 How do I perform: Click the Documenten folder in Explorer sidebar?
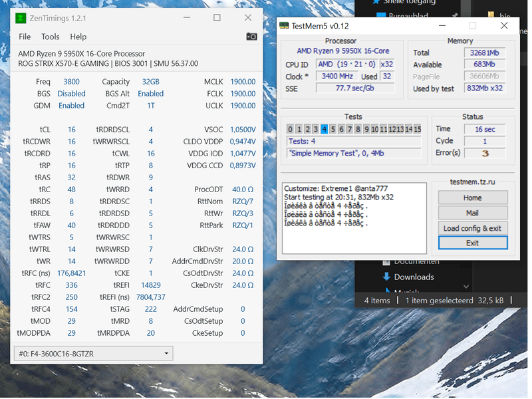coord(416,261)
